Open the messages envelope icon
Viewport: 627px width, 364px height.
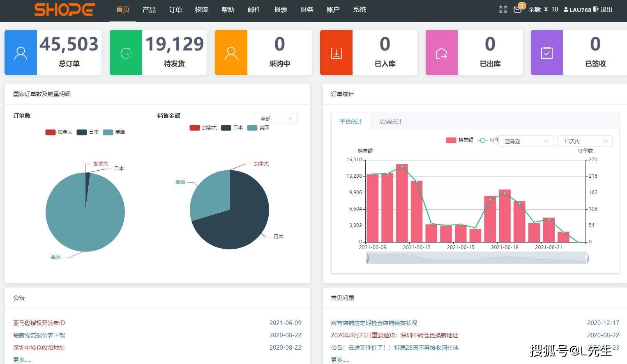[x=517, y=9]
